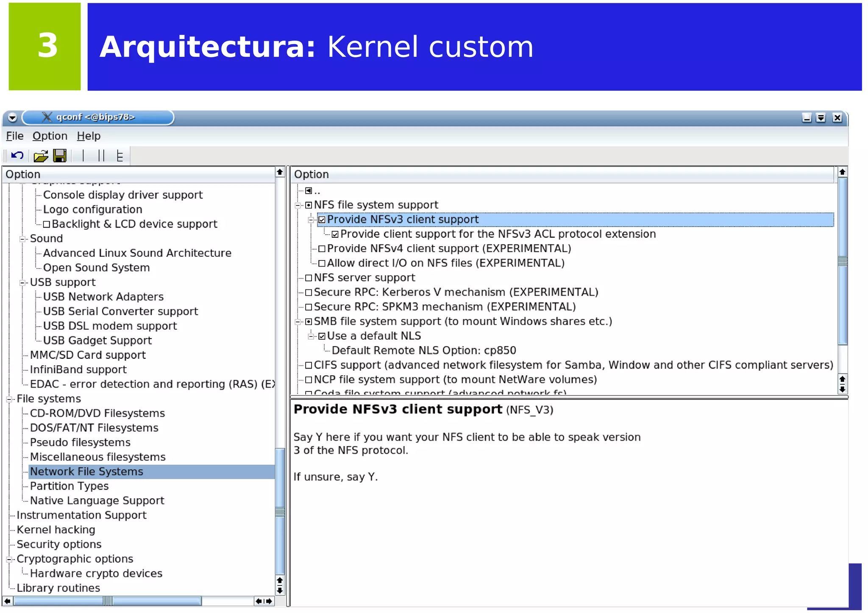This screenshot has width=868, height=613.
Task: Collapse SMB file system support expander
Action: click(x=298, y=322)
